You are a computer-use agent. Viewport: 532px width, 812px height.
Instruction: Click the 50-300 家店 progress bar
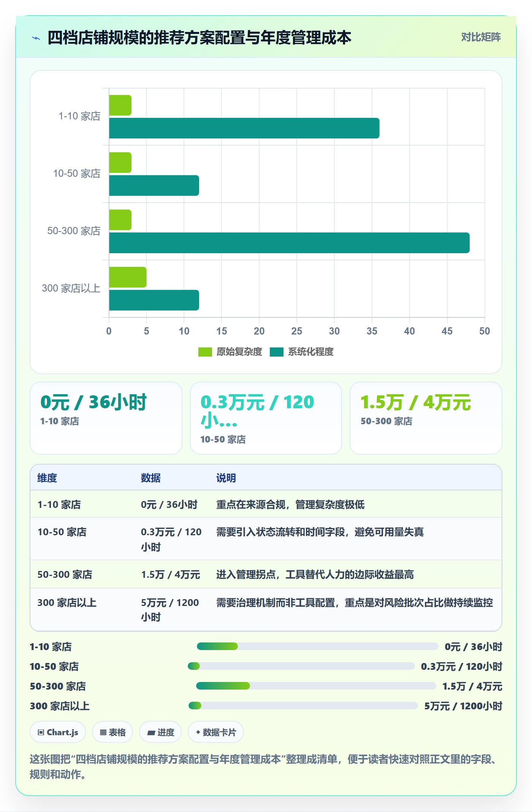(316, 686)
